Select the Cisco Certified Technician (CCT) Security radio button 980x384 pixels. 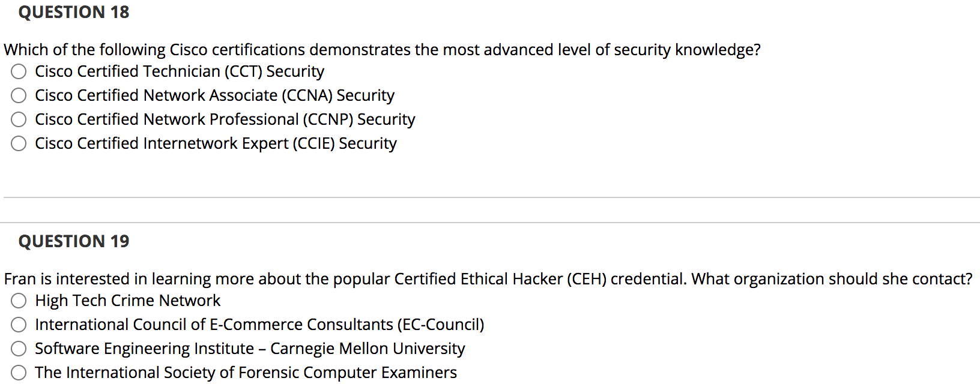click(x=18, y=71)
